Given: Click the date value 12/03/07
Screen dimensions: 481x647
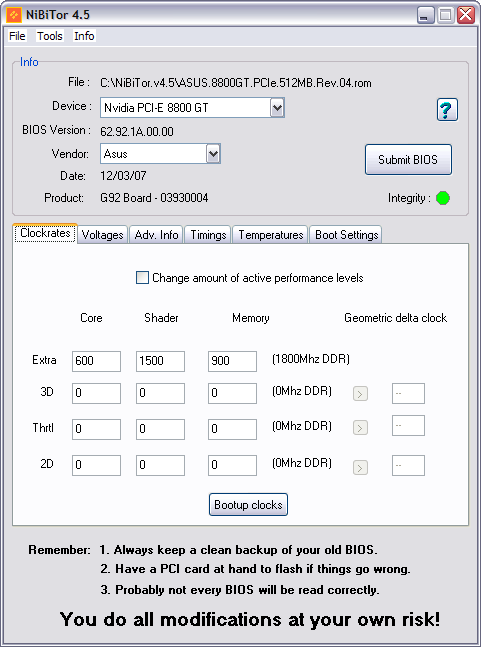Looking at the screenshot, I should [123, 176].
